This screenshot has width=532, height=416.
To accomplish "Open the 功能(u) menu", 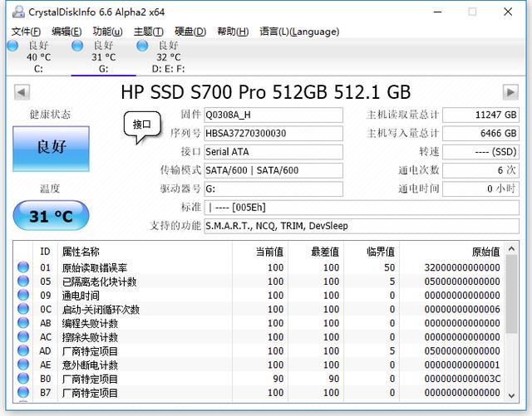I will (x=107, y=32).
